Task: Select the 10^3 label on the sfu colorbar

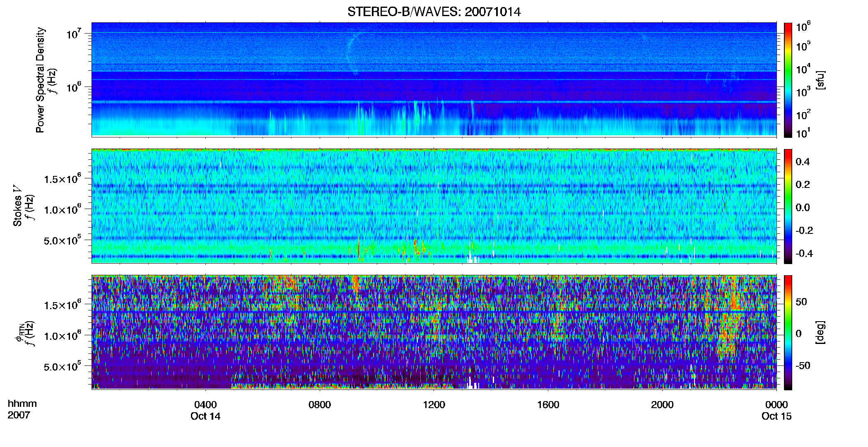Action: click(803, 91)
